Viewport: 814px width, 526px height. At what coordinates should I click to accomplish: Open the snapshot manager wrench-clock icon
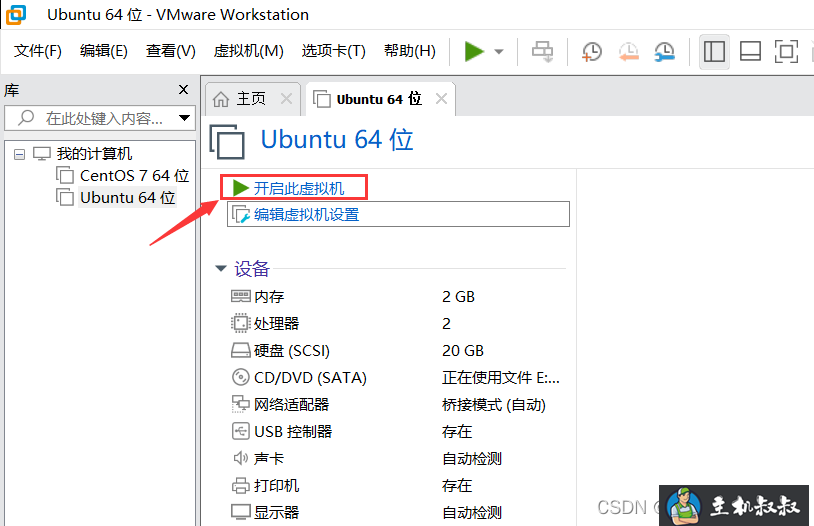[x=664, y=52]
